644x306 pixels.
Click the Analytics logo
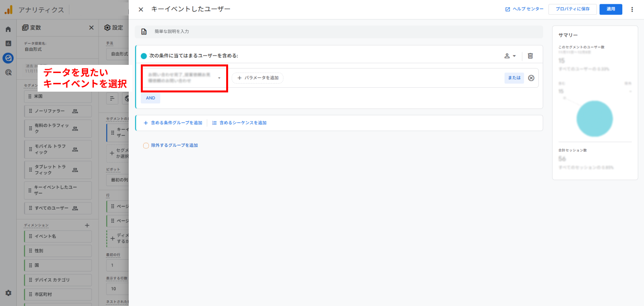click(x=9, y=10)
